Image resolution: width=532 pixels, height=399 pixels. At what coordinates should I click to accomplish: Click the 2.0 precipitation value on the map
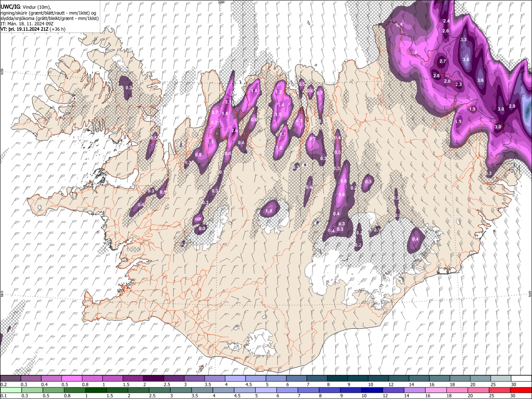pos(447,81)
